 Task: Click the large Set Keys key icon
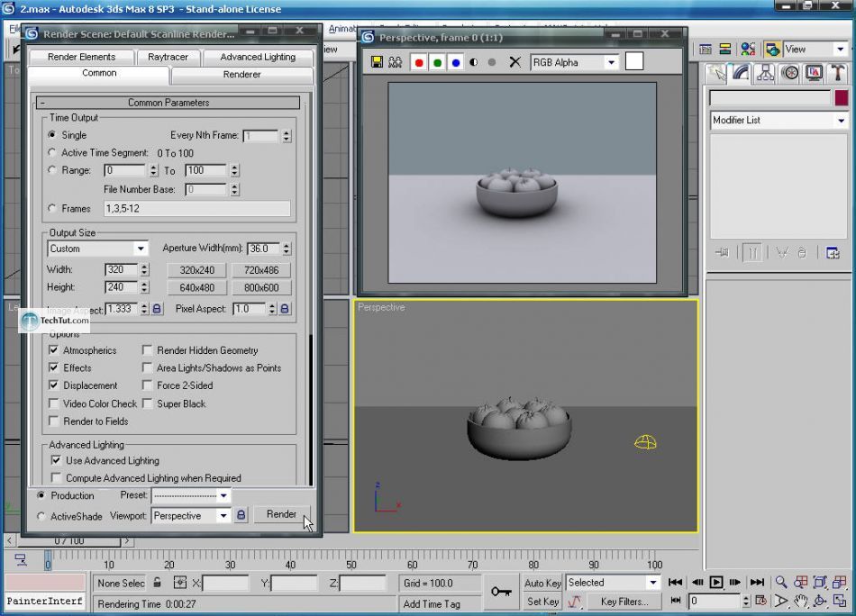501,592
